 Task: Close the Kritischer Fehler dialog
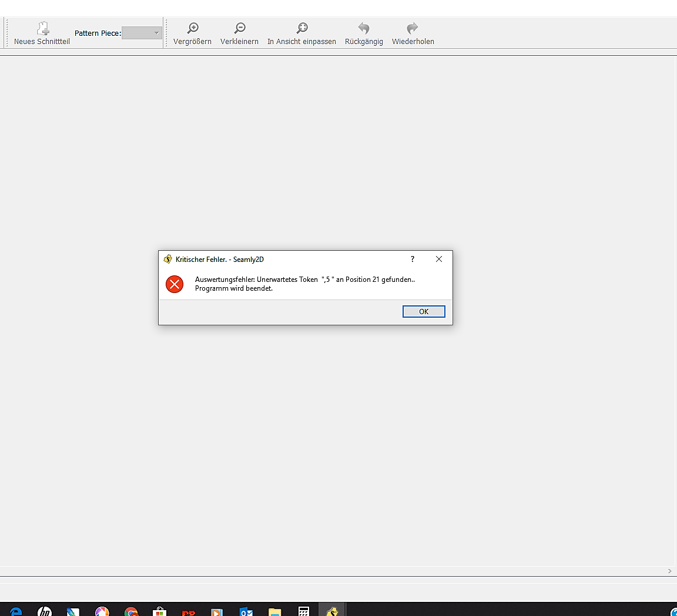point(439,259)
